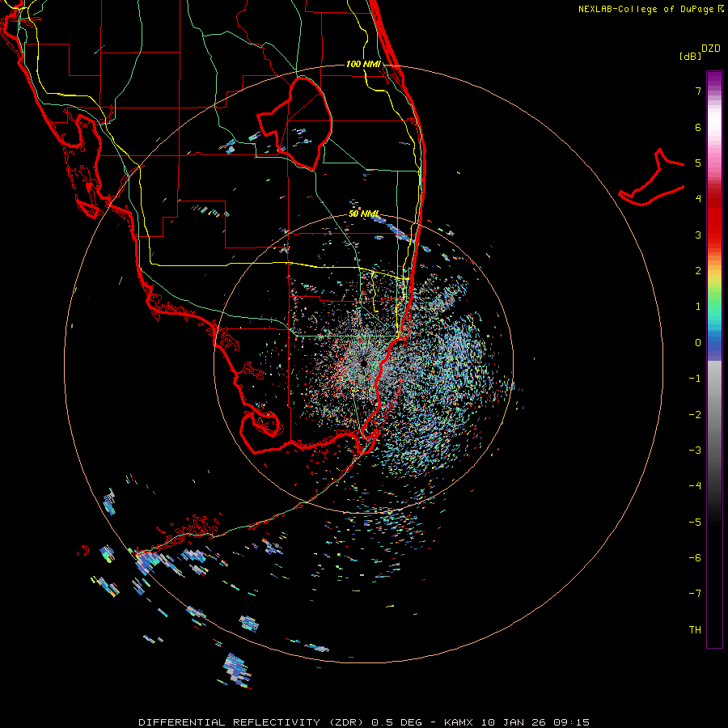Click the color scale value 5
The width and height of the screenshot is (728, 728).
698,163
